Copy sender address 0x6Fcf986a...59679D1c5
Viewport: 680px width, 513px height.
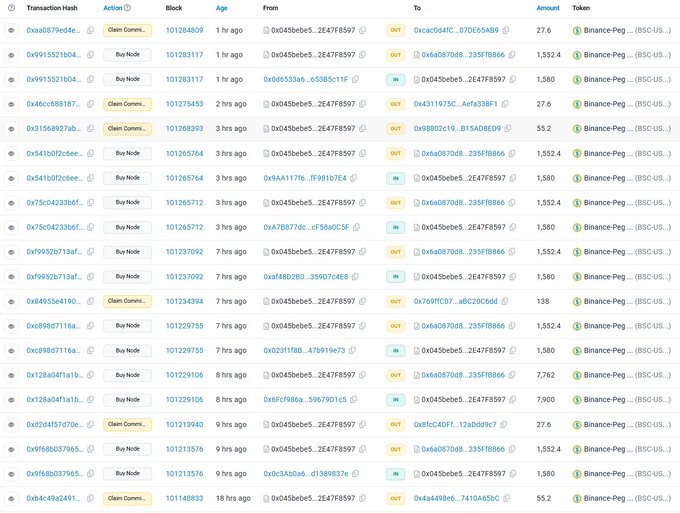(x=353, y=400)
